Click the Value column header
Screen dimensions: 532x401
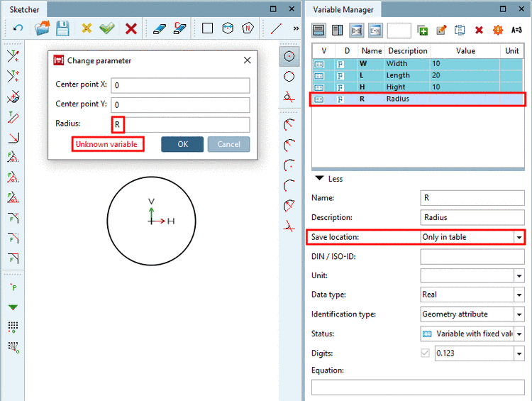[465, 51]
